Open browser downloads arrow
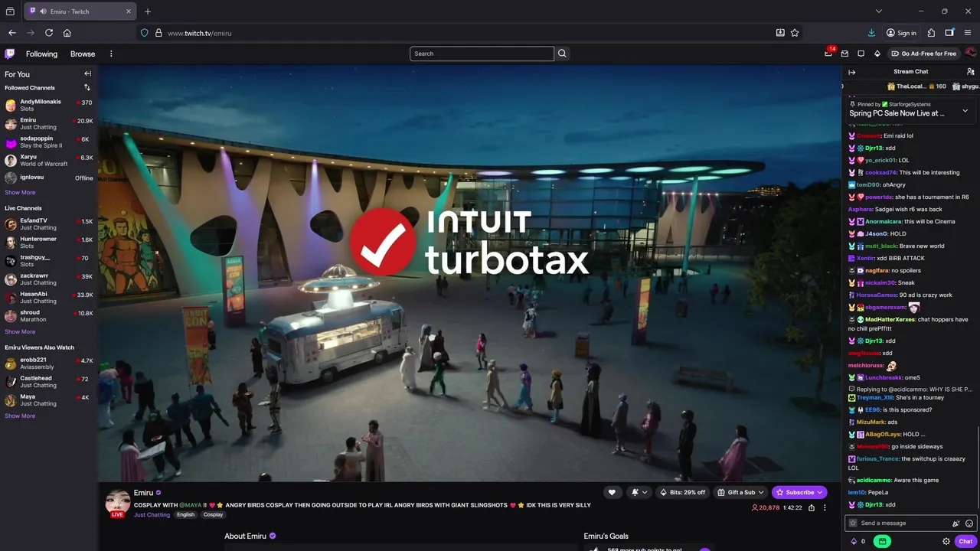The width and height of the screenshot is (980, 551). [871, 33]
